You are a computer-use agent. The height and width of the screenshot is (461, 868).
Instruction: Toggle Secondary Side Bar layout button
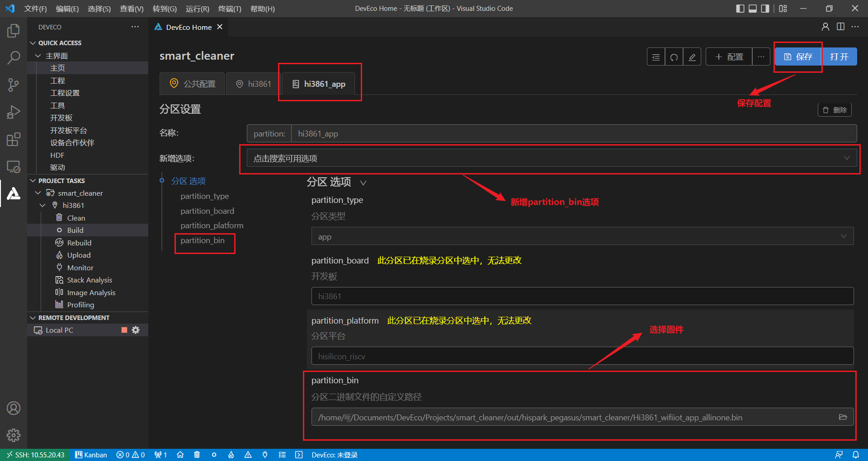765,9
